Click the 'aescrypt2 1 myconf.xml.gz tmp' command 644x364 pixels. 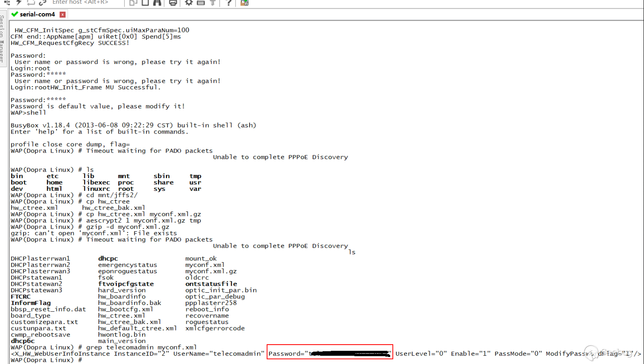(x=144, y=221)
